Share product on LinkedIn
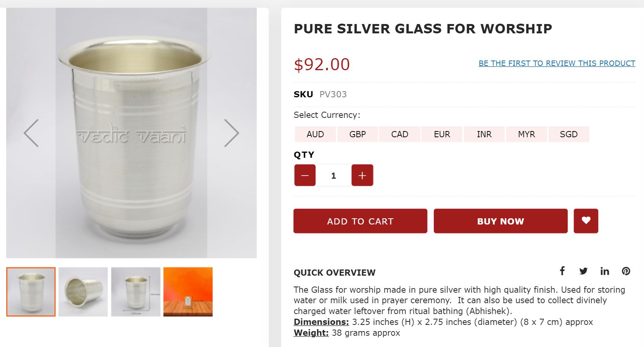 point(604,271)
